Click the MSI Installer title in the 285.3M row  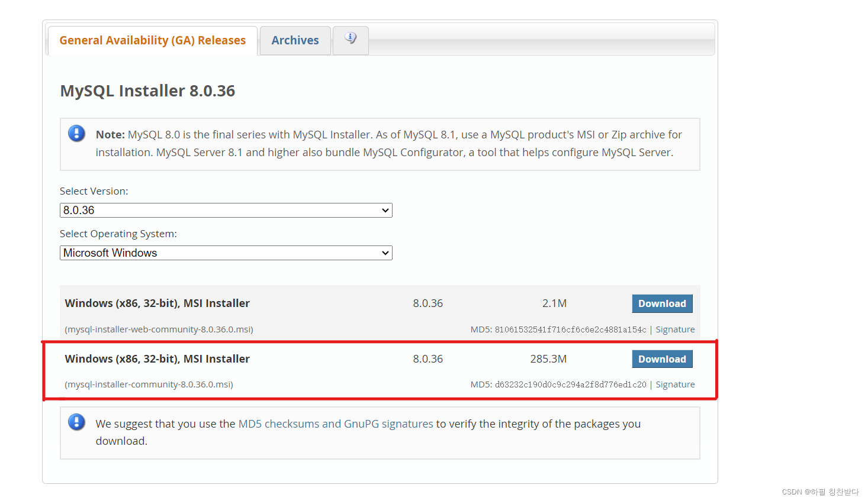(x=157, y=359)
